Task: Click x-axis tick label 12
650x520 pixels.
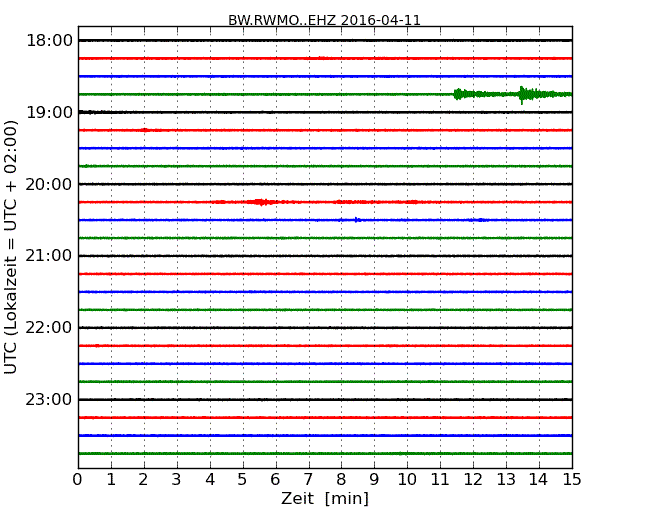Action: [x=473, y=480]
